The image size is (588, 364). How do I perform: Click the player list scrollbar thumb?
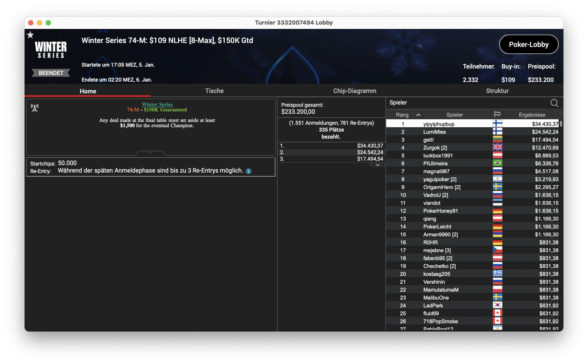coord(560,123)
